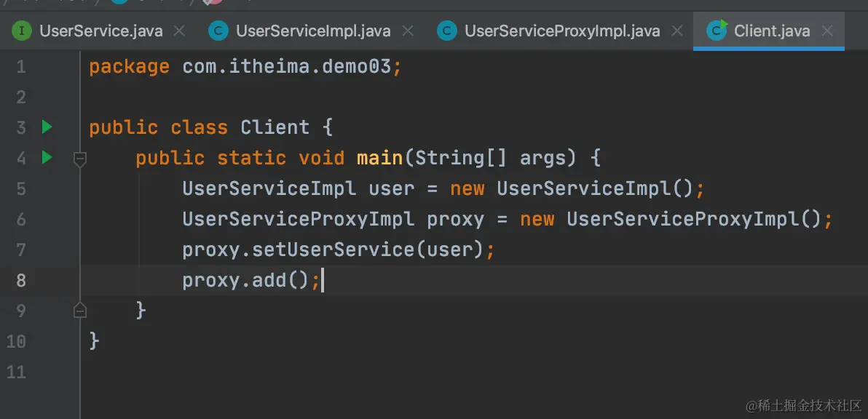The image size is (868, 419).
Task: Click the package name com.itheima.demo03
Action: (x=286, y=67)
